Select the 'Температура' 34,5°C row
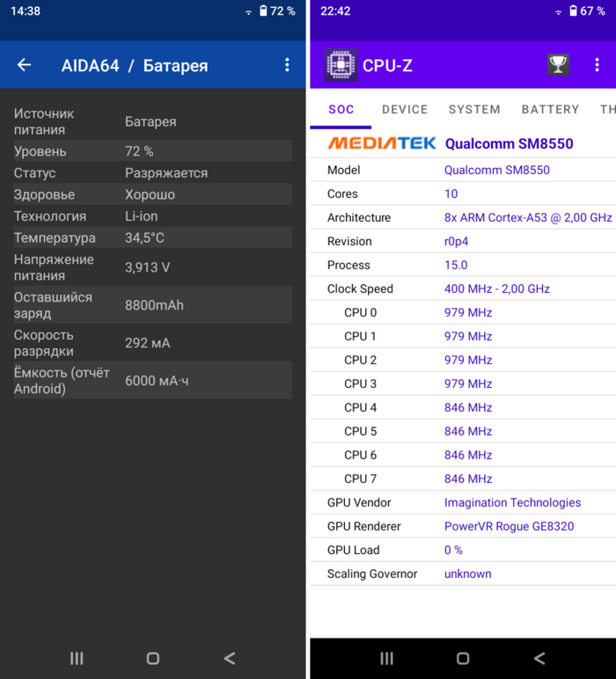Image resolution: width=616 pixels, height=679 pixels. coord(153,237)
